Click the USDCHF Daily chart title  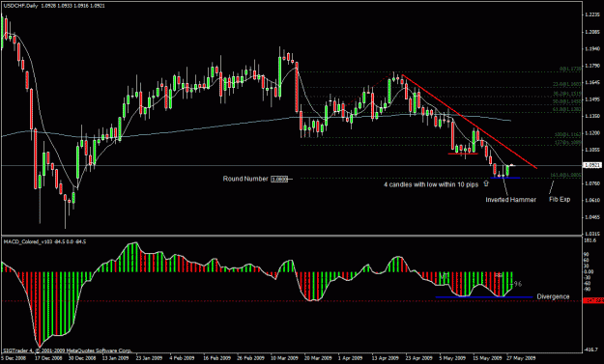coord(55,6)
